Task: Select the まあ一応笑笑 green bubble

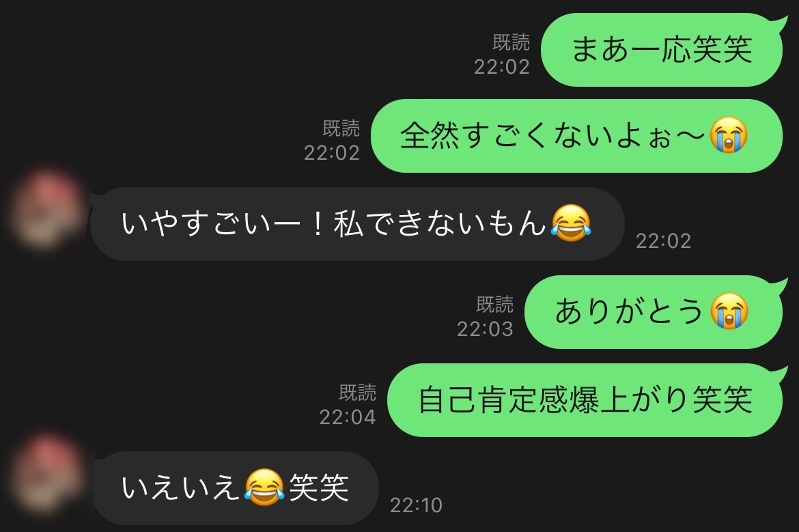Action: 662,50
